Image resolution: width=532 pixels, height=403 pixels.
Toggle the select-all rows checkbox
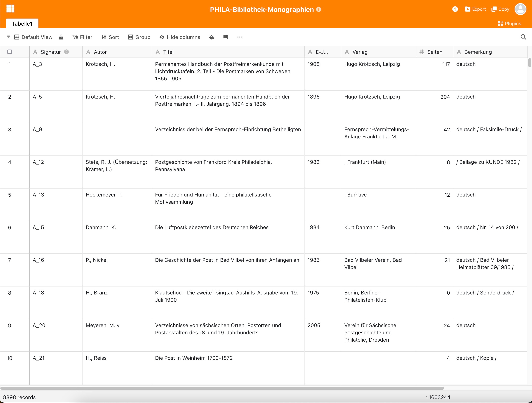(10, 52)
